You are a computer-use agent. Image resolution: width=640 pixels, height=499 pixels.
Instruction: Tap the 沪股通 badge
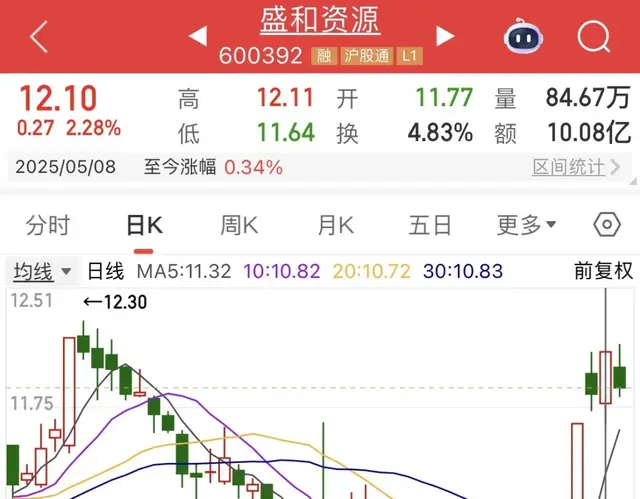tap(367, 56)
